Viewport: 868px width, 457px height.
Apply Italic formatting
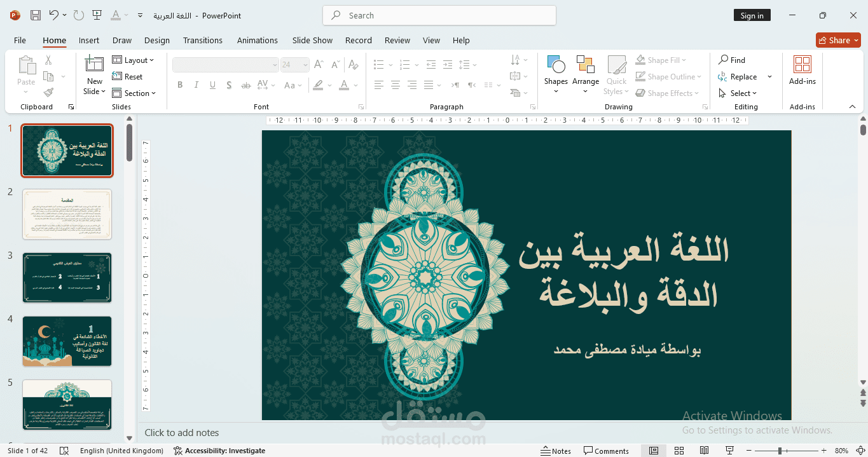196,85
